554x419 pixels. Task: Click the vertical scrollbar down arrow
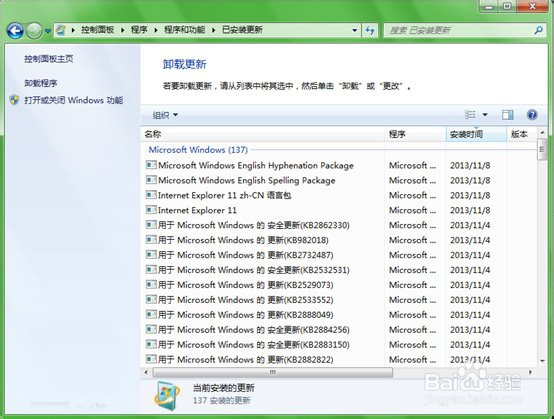click(542, 361)
